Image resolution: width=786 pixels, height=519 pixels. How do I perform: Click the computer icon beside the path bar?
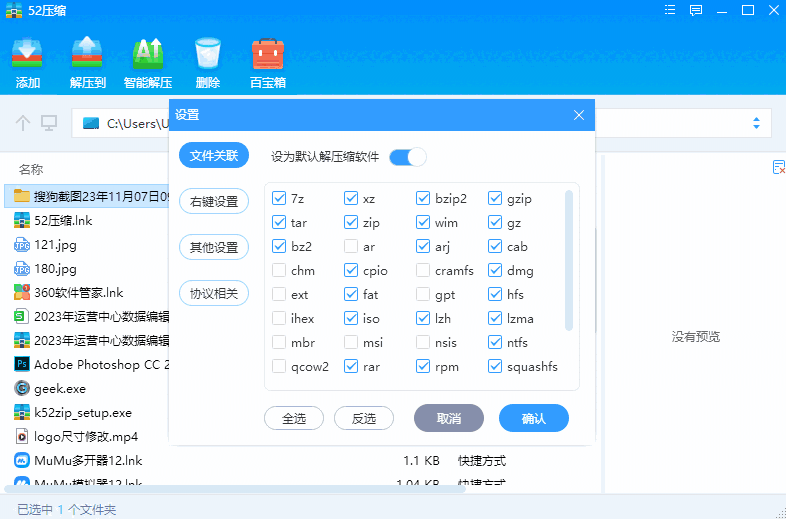[x=49, y=123]
